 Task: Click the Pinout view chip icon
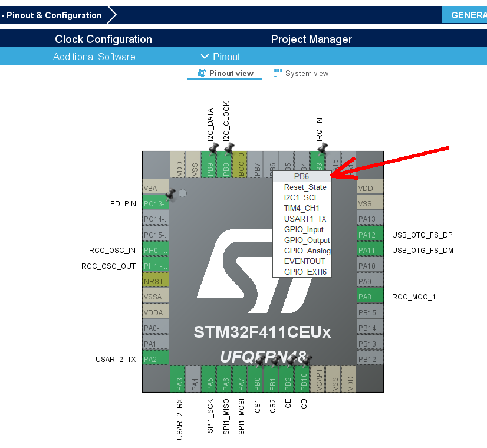(202, 73)
